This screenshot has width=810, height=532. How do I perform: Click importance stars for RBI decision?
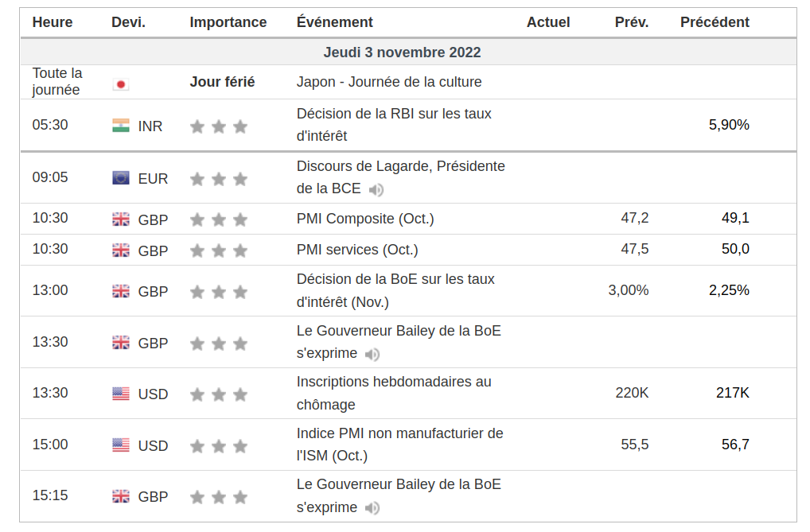(x=219, y=126)
